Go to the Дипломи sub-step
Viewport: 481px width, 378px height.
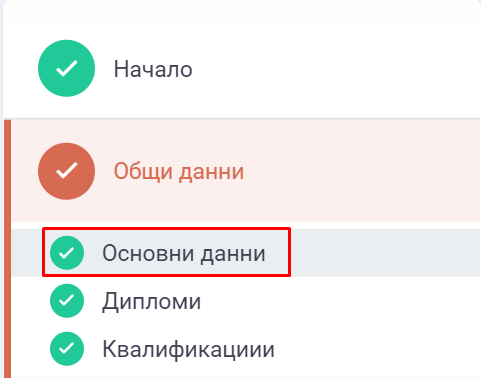[151, 302]
